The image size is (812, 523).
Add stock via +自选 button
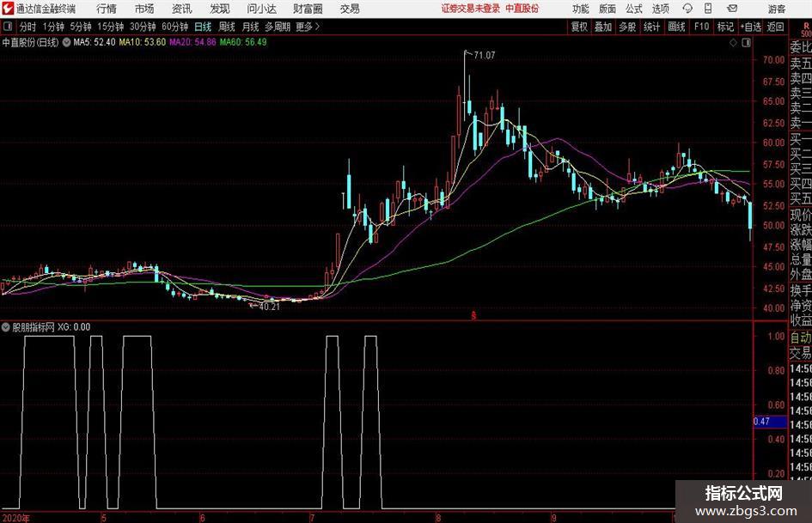click(751, 27)
